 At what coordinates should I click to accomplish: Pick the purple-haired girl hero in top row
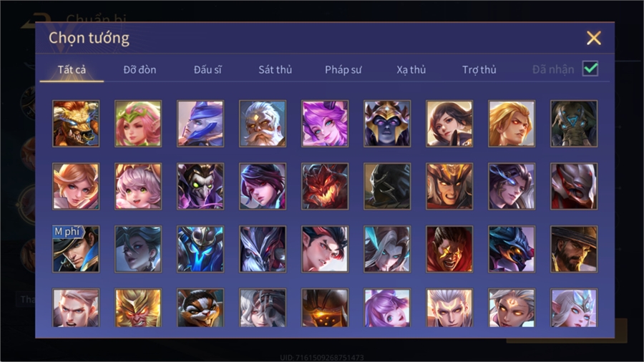coord(325,124)
